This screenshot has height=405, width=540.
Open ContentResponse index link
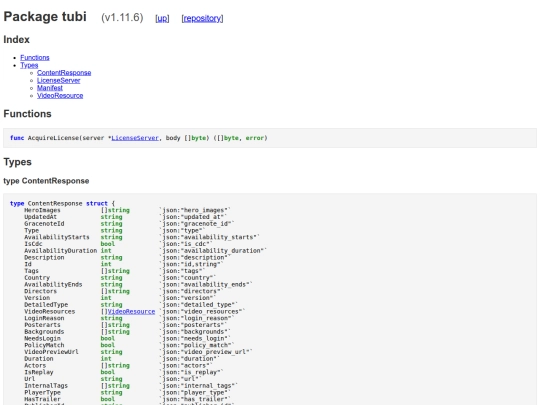[x=64, y=73]
